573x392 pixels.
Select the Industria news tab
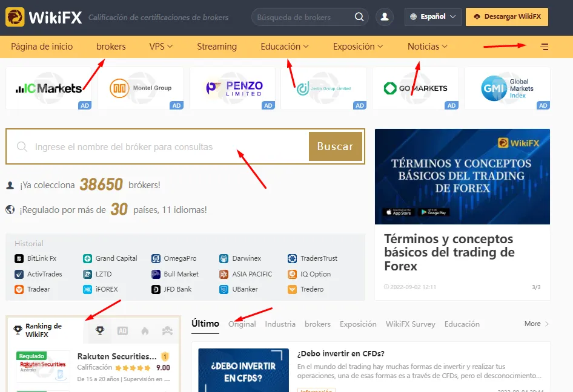(280, 324)
